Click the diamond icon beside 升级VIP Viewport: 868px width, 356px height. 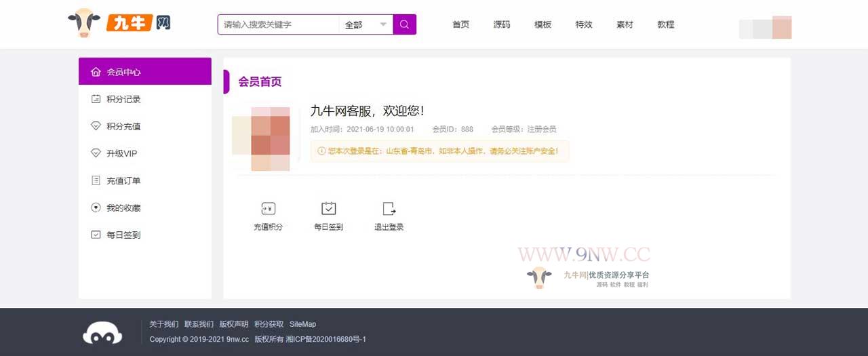[96, 153]
